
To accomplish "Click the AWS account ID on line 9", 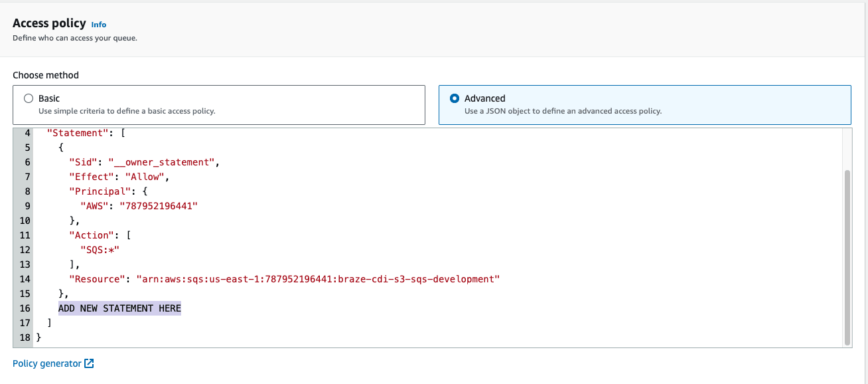I will coord(158,206).
